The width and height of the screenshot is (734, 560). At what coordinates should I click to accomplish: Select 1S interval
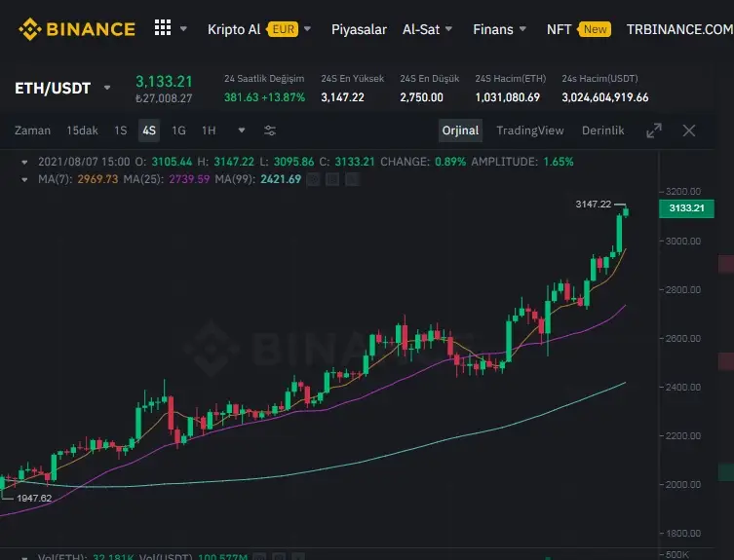[120, 131]
